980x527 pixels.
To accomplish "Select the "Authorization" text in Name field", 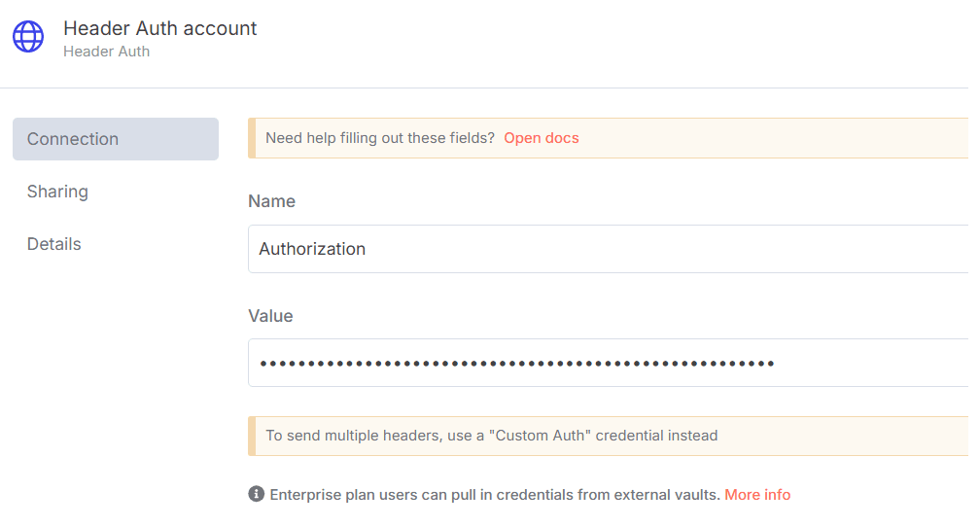I will (x=312, y=249).
